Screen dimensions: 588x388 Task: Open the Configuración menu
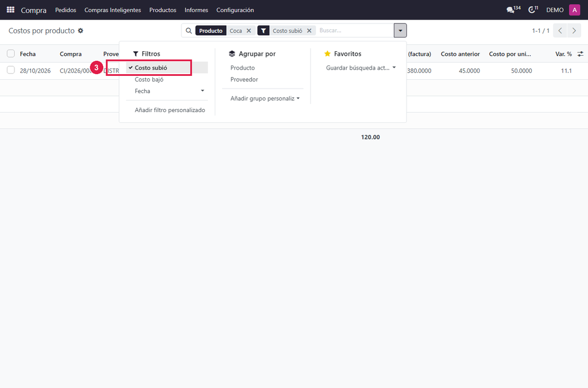(235, 10)
